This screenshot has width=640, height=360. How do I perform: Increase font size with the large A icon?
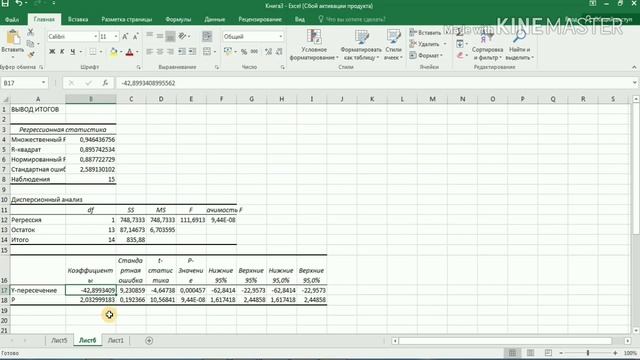click(125, 37)
